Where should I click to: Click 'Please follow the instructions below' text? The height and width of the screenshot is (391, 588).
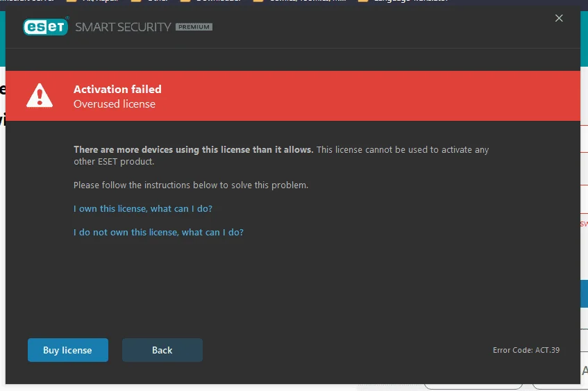(x=191, y=185)
